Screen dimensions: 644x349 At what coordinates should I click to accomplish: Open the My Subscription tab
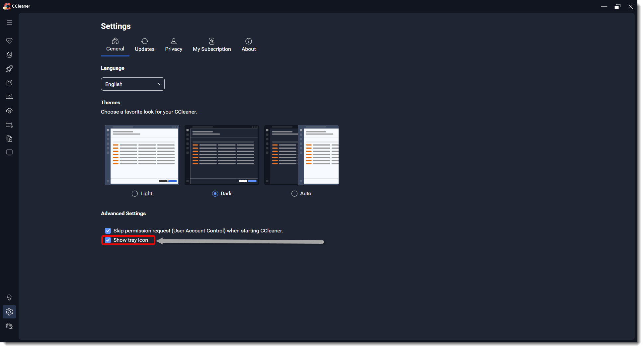212,45
